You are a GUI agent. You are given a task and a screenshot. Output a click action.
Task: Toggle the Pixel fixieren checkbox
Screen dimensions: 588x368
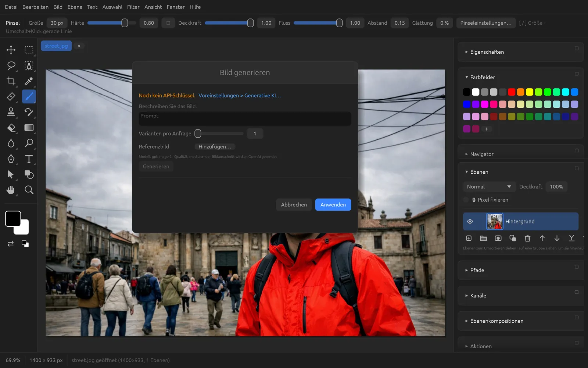466,200
